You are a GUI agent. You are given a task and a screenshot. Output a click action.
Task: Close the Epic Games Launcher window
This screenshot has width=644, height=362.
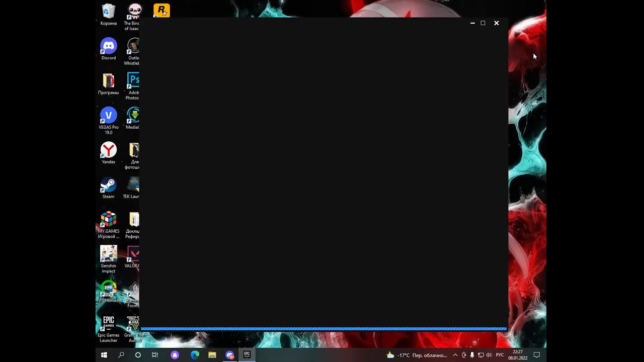pos(496,23)
